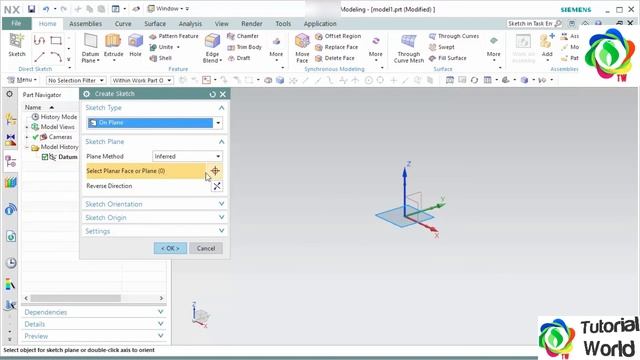The height and width of the screenshot is (360, 640).
Task: Open the Sketch Type On Plane dropdown
Action: click(218, 123)
